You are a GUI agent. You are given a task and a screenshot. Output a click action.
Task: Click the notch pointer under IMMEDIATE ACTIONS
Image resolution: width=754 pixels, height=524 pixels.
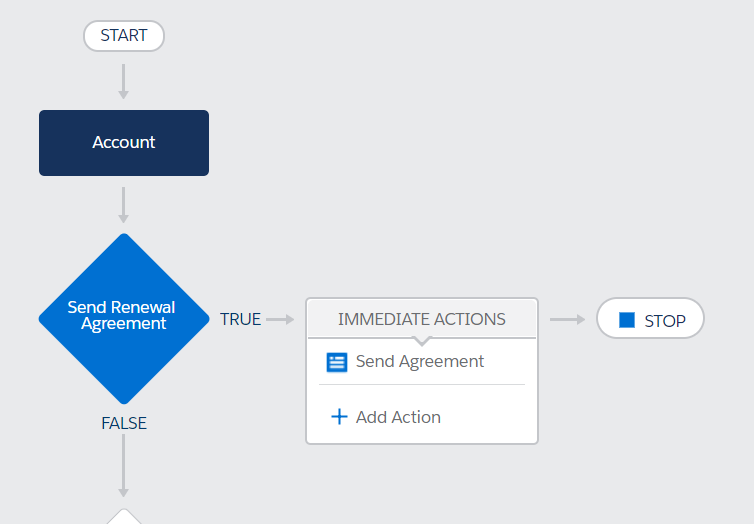click(x=422, y=341)
